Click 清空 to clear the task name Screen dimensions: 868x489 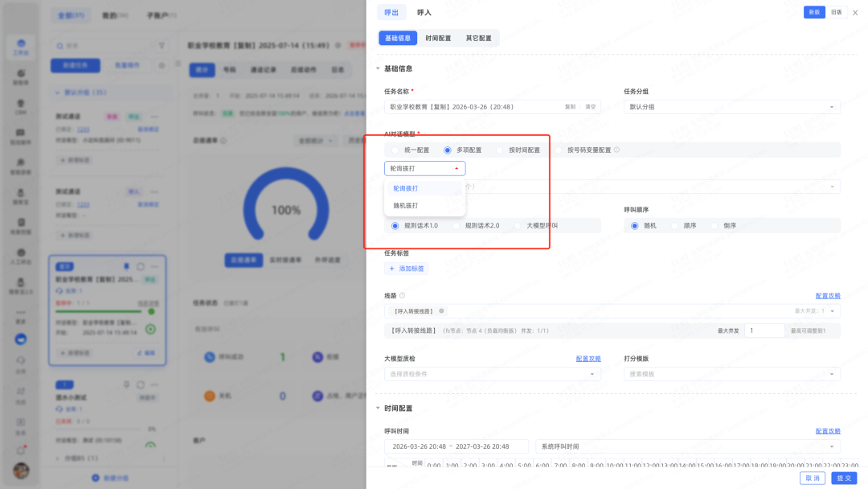pos(590,107)
